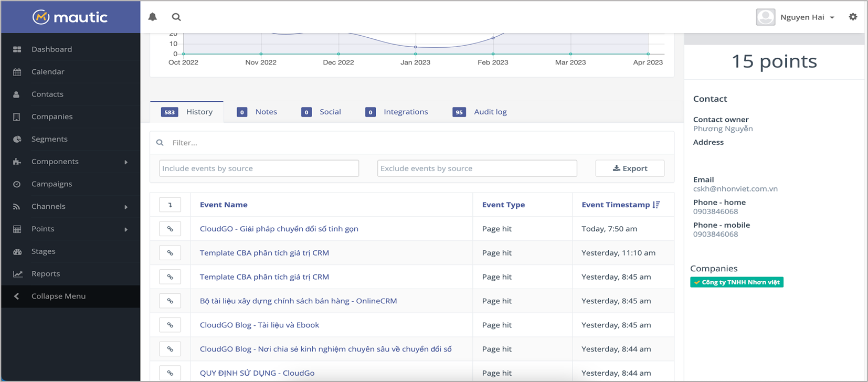Click the Components puzzle icon
Viewport: 868px width, 382px height.
17,162
